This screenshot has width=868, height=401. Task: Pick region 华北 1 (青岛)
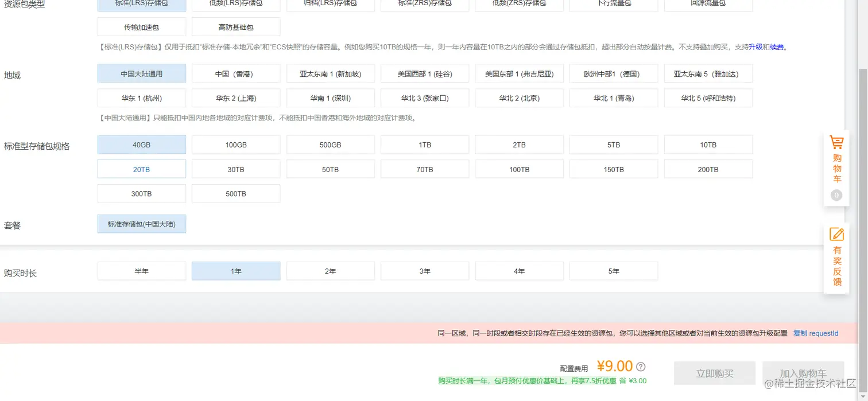pyautogui.click(x=614, y=98)
